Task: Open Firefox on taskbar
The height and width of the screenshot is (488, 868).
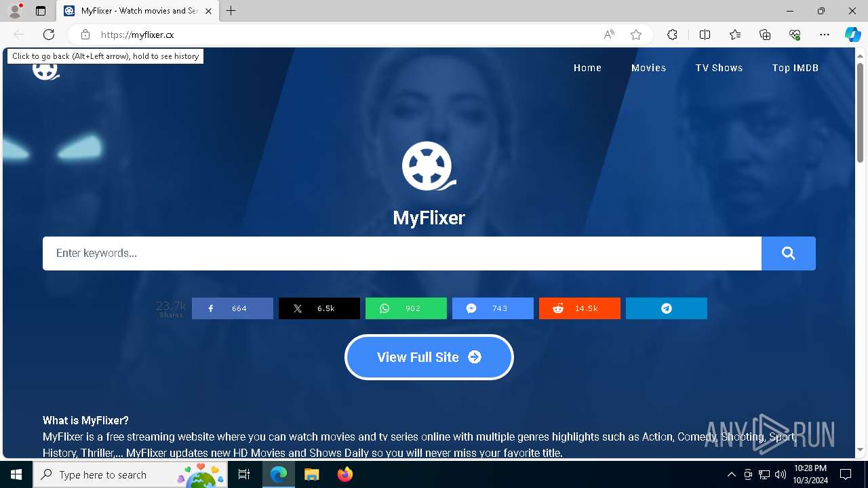Action: [344, 474]
